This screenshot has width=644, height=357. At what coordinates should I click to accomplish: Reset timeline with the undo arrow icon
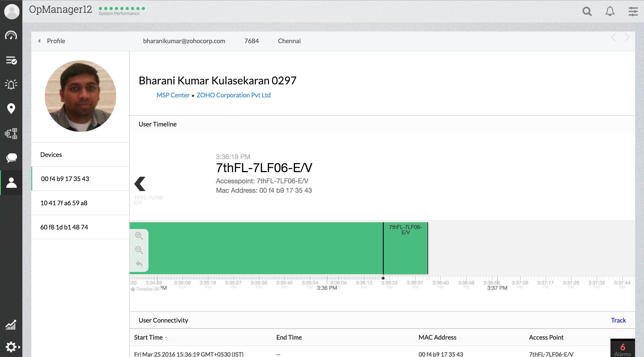[139, 264]
